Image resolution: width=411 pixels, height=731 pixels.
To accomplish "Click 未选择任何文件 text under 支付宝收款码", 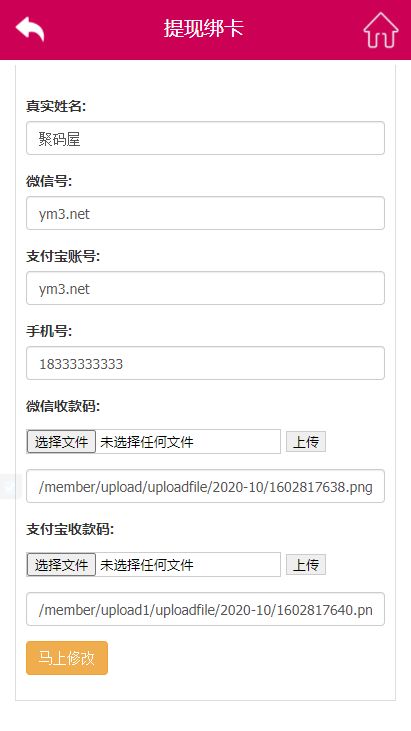I will pyautogui.click(x=147, y=565).
